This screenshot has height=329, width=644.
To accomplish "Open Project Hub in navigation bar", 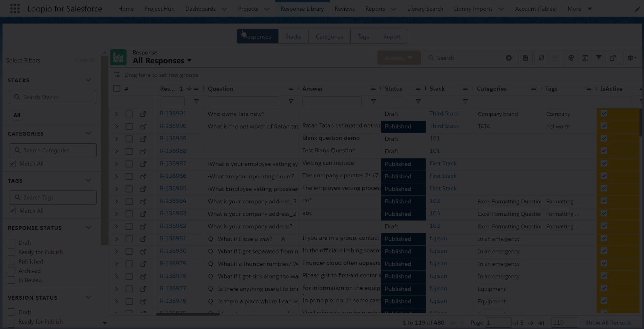I will click(159, 9).
